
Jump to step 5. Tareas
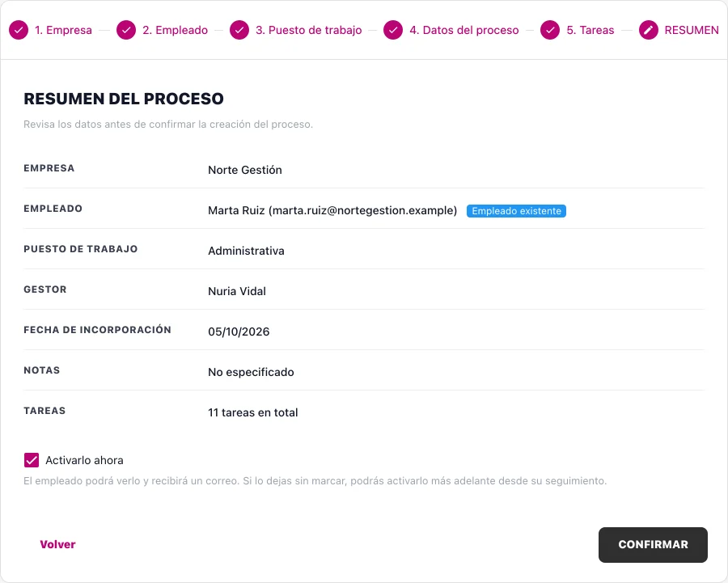tap(590, 30)
